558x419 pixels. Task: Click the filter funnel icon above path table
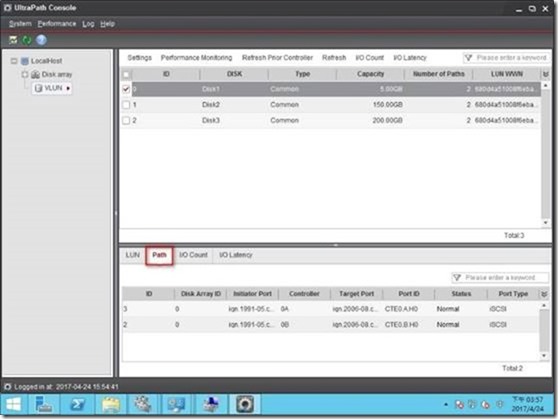pyautogui.click(x=457, y=277)
